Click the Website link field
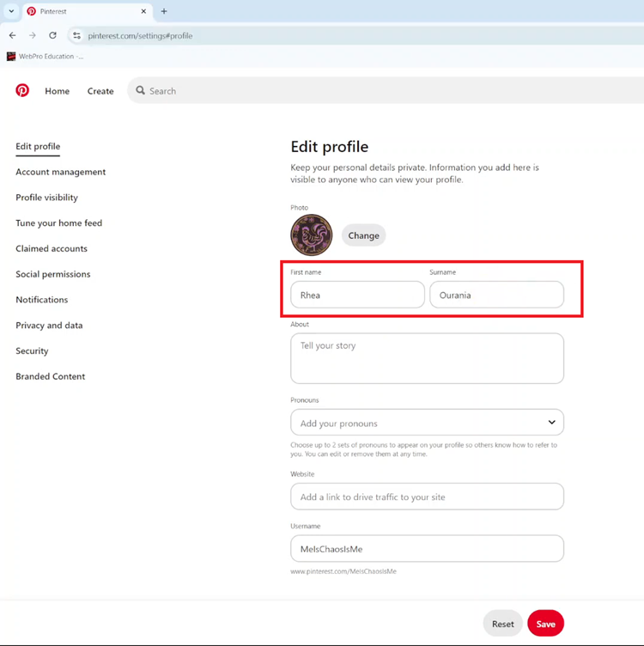This screenshot has width=644, height=646. coord(427,497)
